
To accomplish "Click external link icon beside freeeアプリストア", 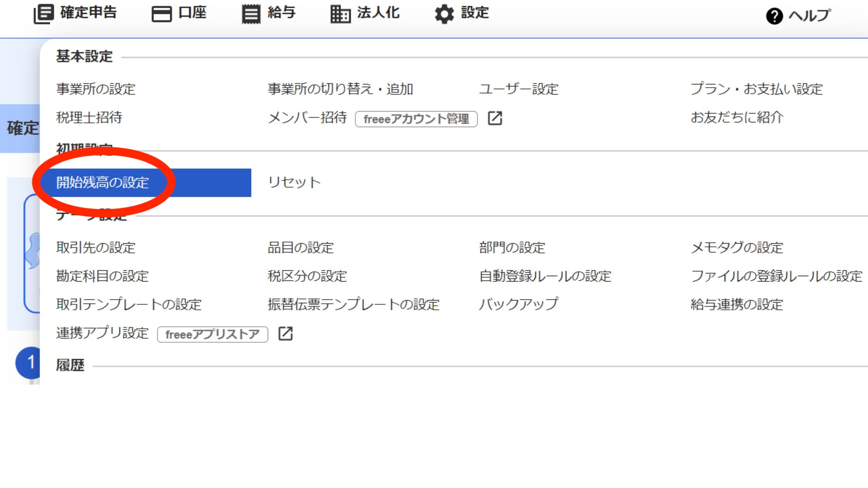I will point(286,333).
